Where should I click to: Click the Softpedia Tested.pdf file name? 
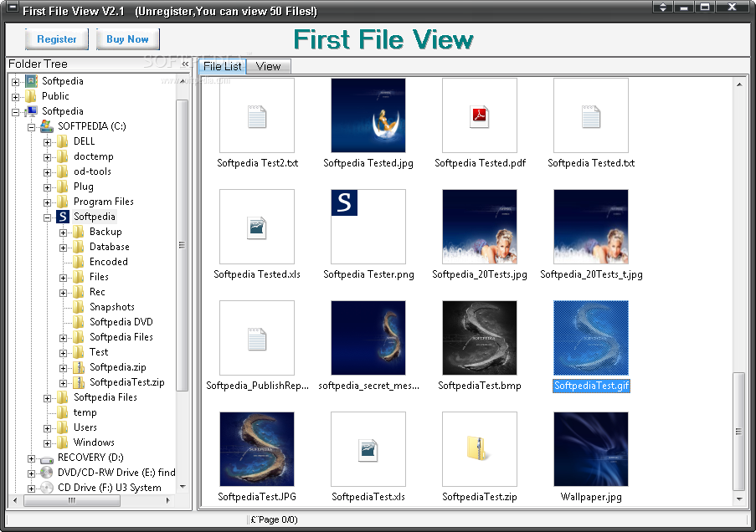tap(480, 163)
